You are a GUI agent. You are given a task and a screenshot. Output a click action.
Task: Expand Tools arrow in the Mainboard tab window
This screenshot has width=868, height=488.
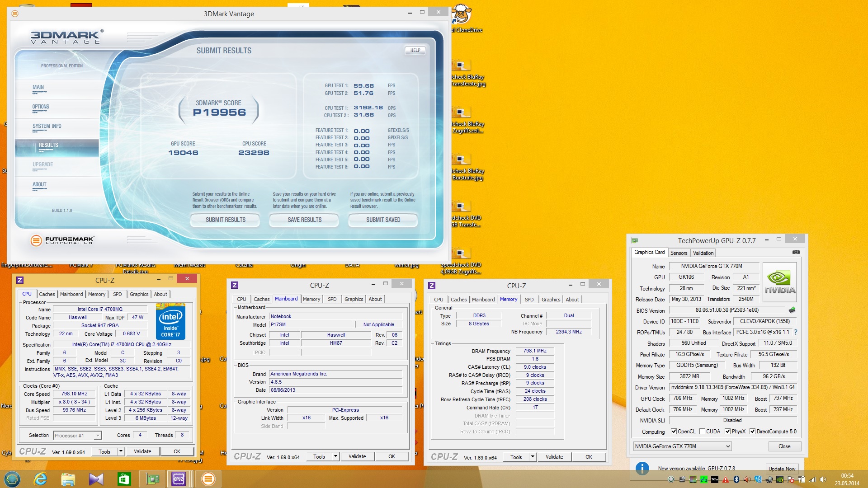click(335, 457)
